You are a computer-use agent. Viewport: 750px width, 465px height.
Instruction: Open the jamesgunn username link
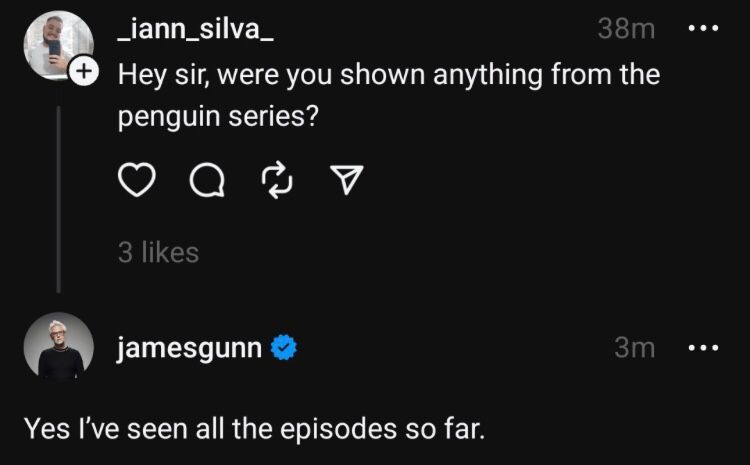[190, 348]
